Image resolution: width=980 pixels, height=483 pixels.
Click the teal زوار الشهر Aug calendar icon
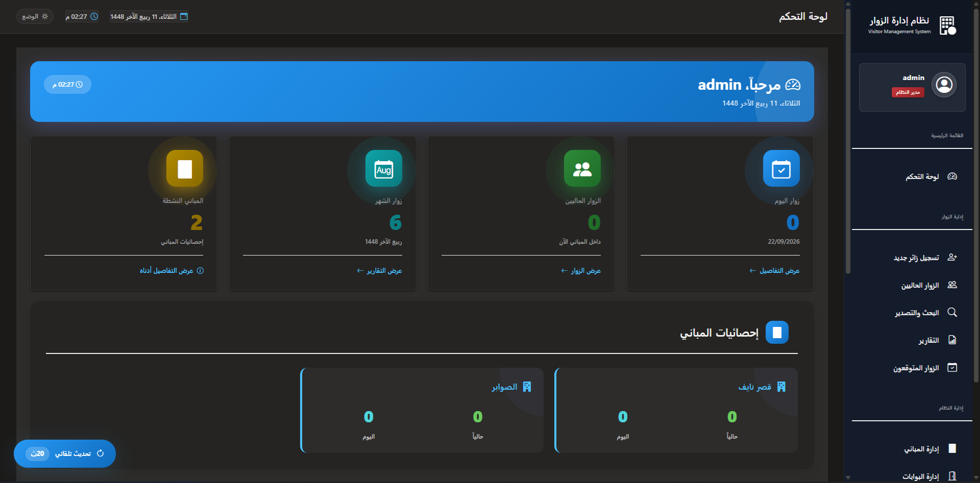point(384,169)
